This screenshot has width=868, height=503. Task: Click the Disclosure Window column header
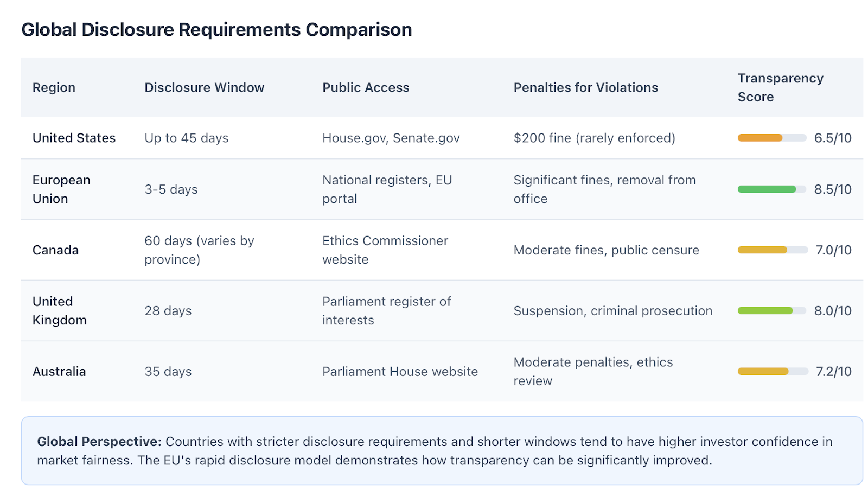(204, 87)
